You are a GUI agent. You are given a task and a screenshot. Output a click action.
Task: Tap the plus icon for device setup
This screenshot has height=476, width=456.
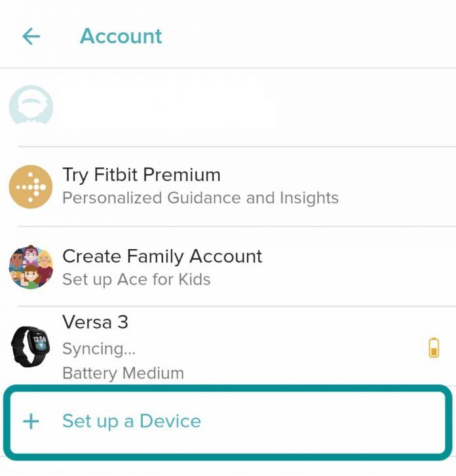[x=31, y=421]
